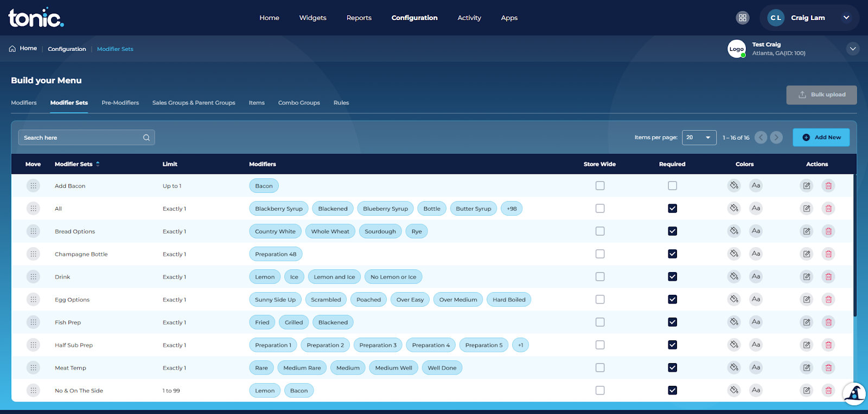Grab the move handle for All row
The width and height of the screenshot is (868, 414).
point(33,209)
